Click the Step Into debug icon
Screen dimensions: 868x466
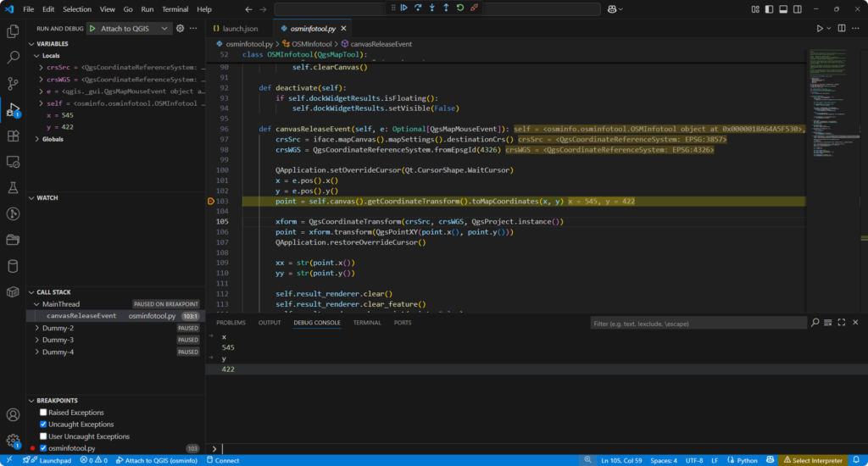coord(431,8)
